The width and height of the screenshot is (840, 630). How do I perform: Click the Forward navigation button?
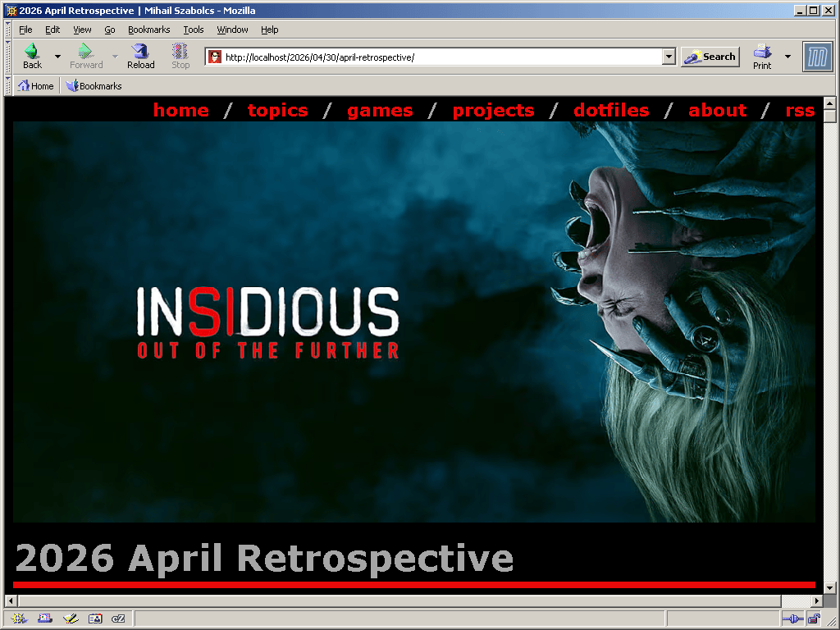[x=85, y=57]
